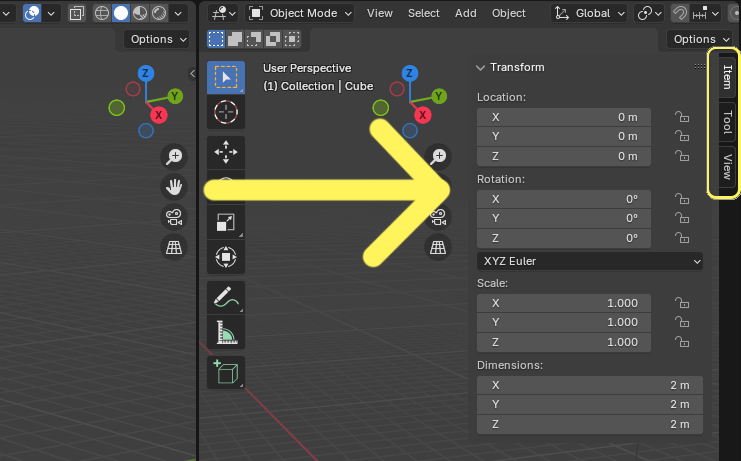Open the Add menu
Viewport: 741px width, 461px height.
pos(466,13)
